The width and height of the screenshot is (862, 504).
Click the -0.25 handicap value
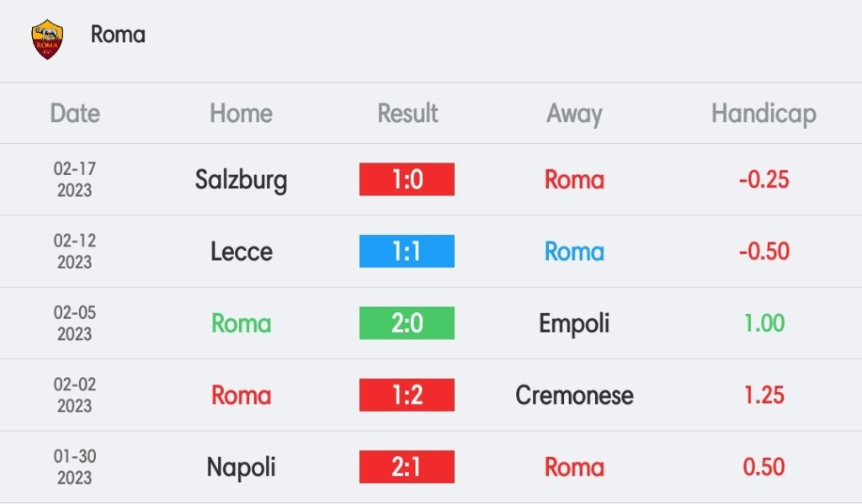pyautogui.click(x=764, y=180)
